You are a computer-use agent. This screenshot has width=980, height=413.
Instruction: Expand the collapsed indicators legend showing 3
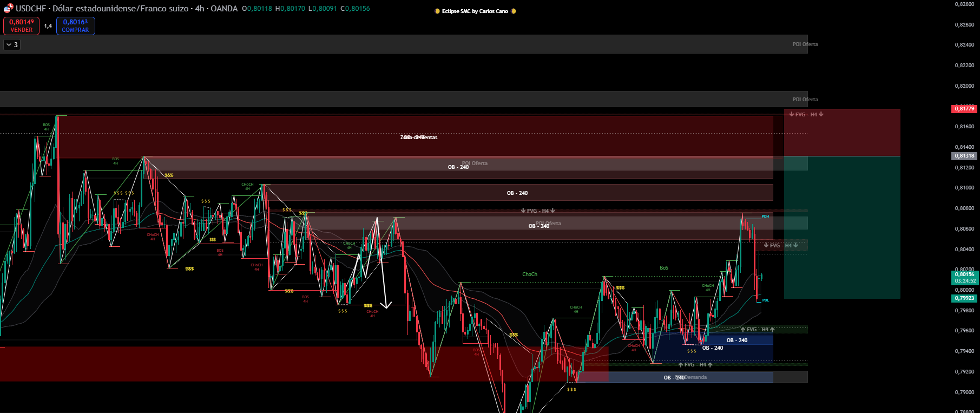pyautogui.click(x=12, y=45)
